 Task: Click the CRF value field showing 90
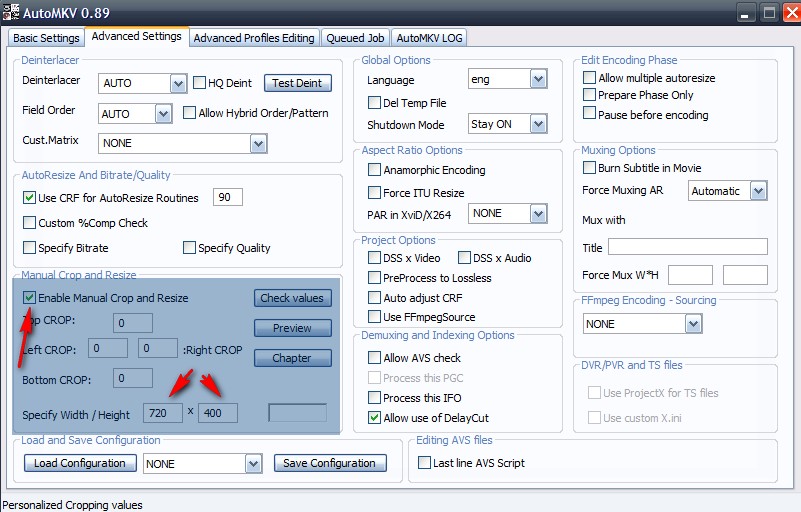[228, 197]
